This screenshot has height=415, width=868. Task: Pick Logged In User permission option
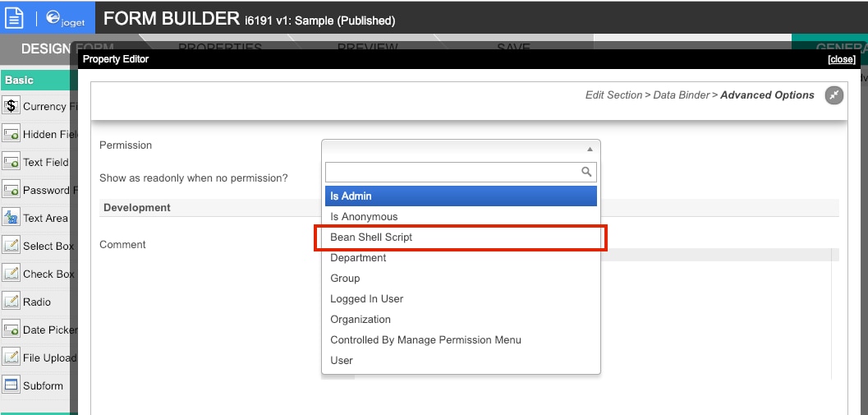[x=367, y=299]
